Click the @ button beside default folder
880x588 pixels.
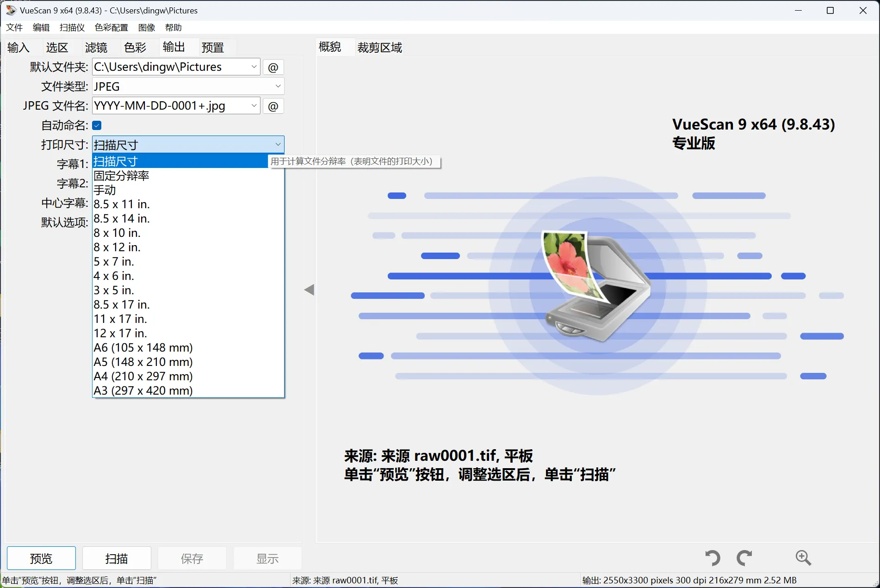point(273,68)
